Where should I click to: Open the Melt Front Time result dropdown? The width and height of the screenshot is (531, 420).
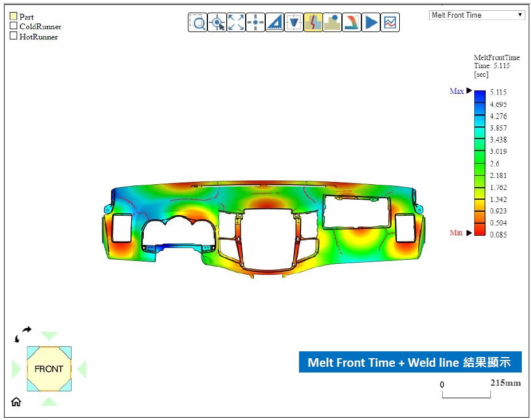coord(477,15)
